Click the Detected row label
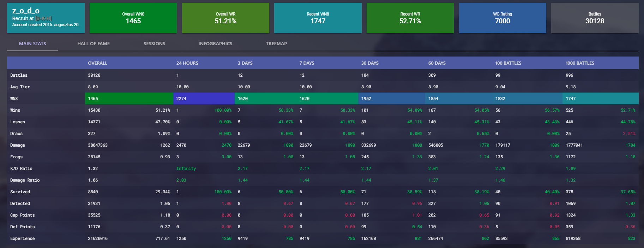The image size is (644, 248). (20, 203)
